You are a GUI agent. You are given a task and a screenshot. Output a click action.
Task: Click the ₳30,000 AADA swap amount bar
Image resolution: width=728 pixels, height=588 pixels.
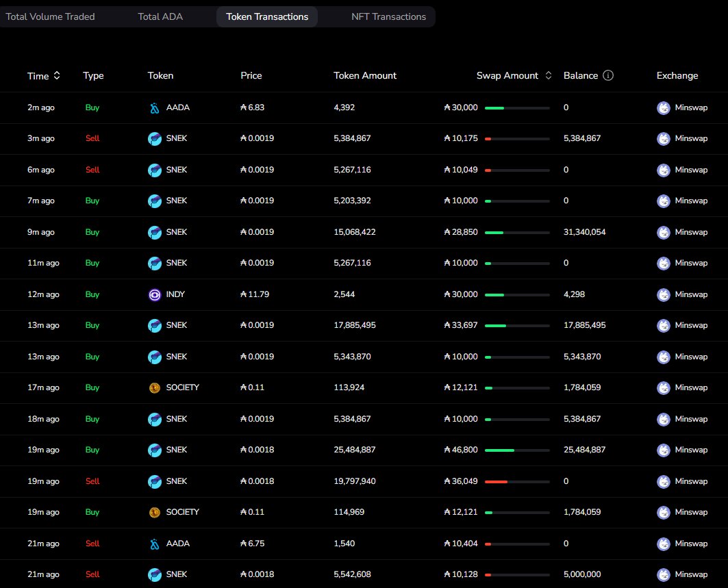tap(517, 108)
